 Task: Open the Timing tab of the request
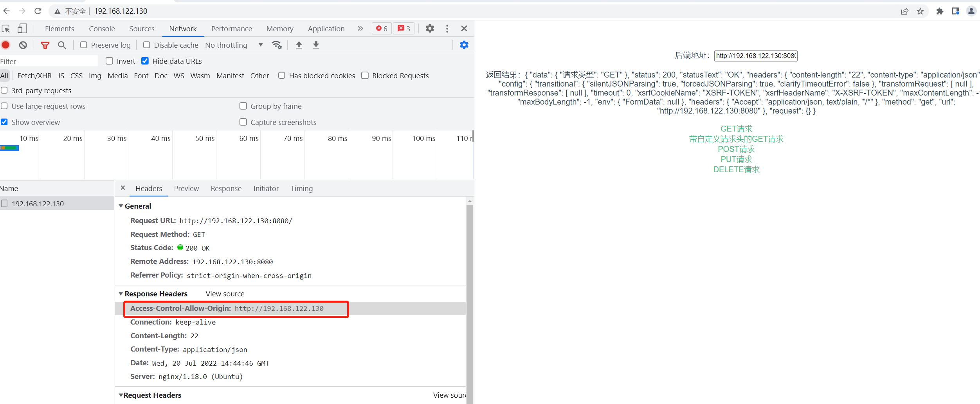pos(301,188)
